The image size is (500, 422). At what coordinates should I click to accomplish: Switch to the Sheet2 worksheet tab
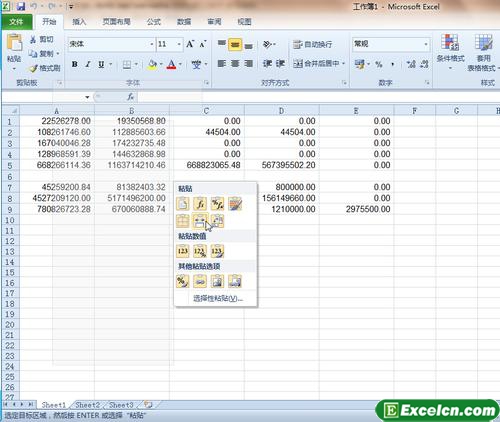[88, 405]
